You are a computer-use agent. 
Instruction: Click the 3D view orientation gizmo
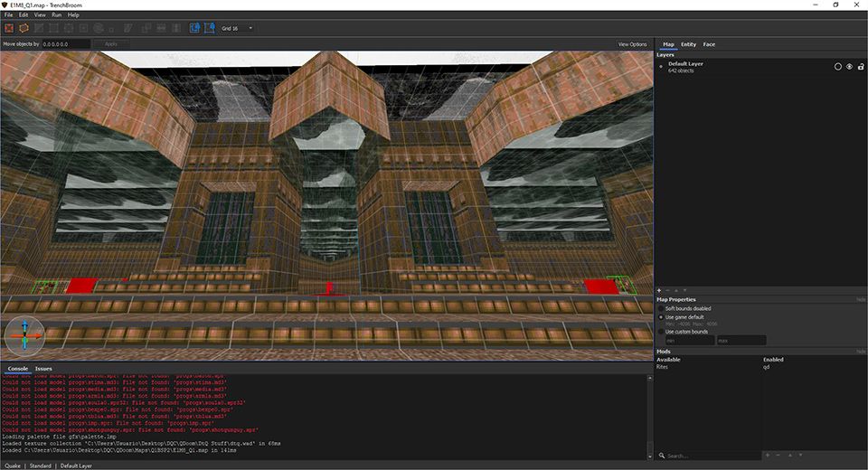(24, 334)
